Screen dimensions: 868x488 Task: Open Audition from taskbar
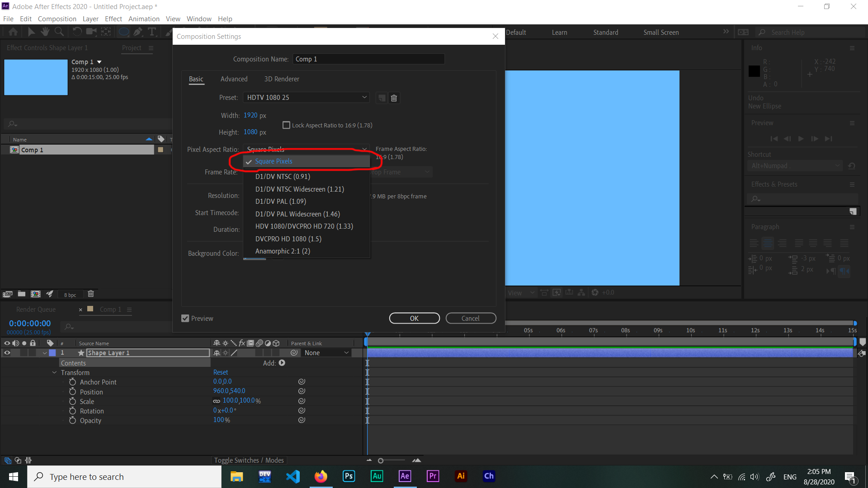[377, 476]
